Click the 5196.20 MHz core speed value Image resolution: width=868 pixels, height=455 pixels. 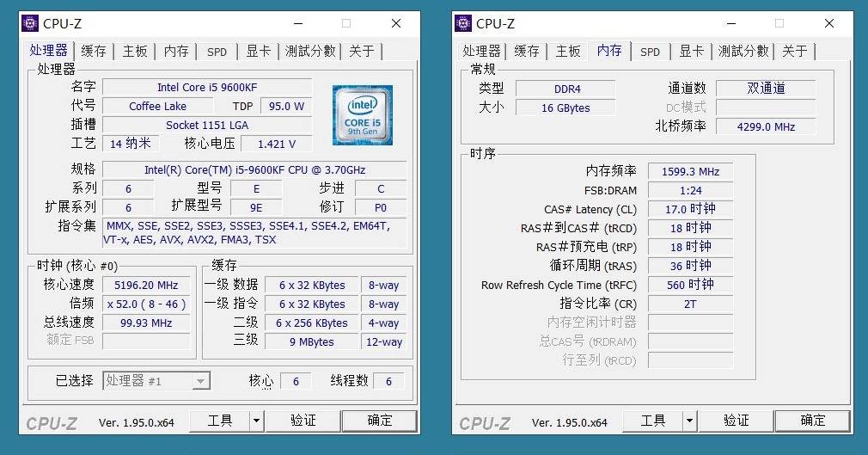[146, 286]
